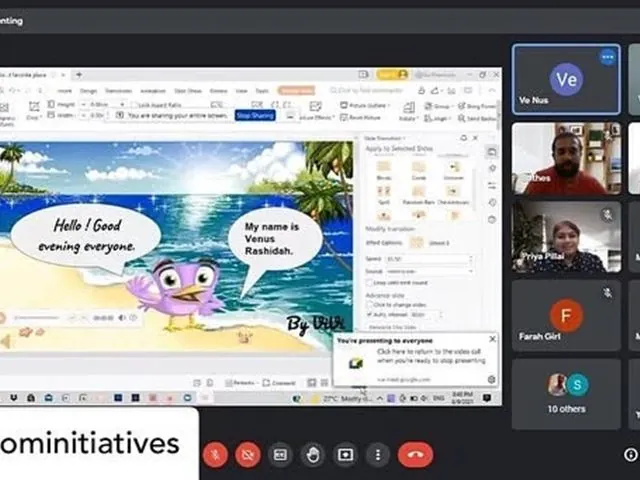640x480 pixels.
Task: Switch to normal view icon in status bar
Action: (x=311, y=382)
